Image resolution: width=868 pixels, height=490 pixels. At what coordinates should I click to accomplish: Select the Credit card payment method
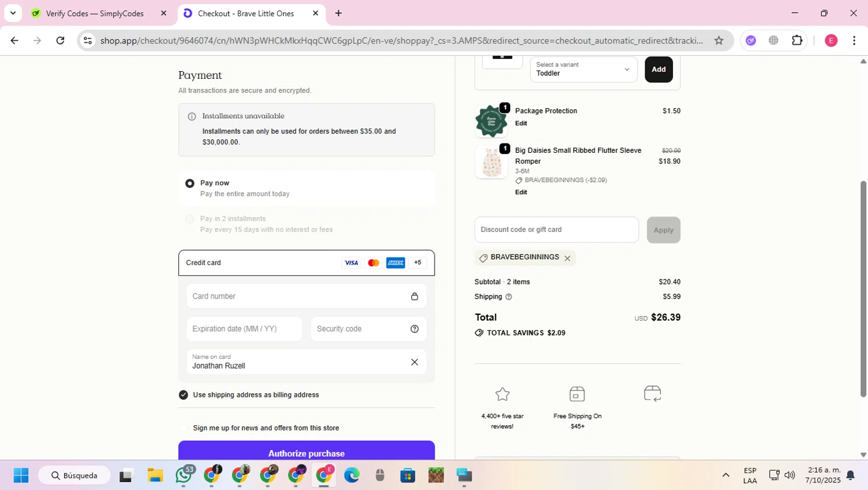pos(306,263)
